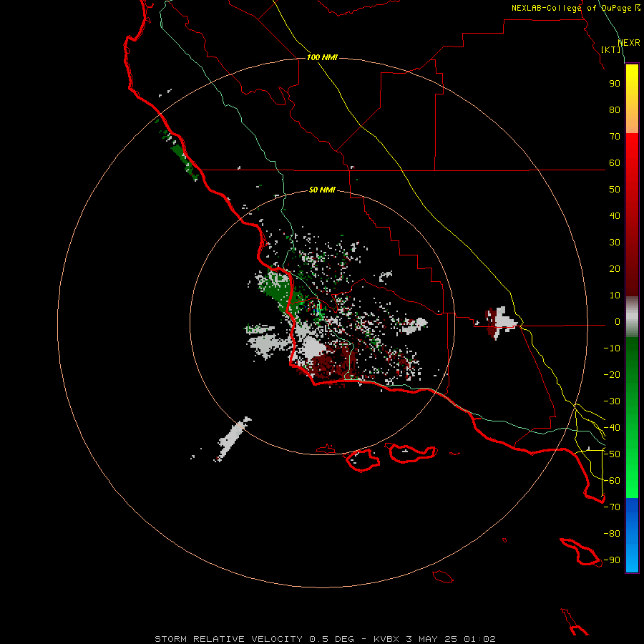Select the 50 NMI range ring label
The width and height of the screenshot is (644, 644).
pyautogui.click(x=322, y=190)
